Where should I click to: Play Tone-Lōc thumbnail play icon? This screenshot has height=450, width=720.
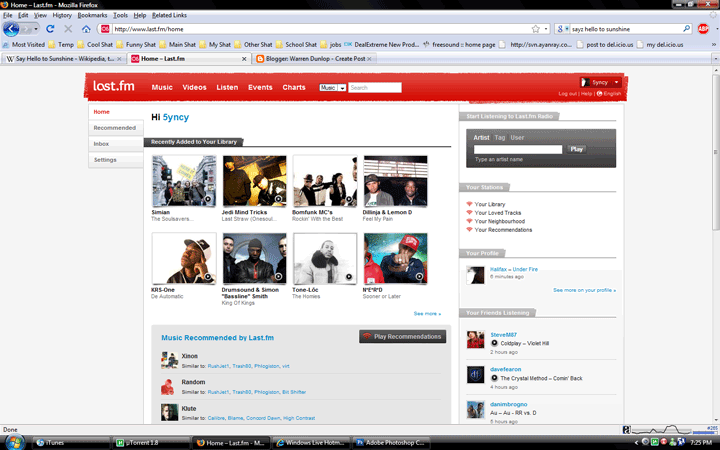pyautogui.click(x=349, y=276)
